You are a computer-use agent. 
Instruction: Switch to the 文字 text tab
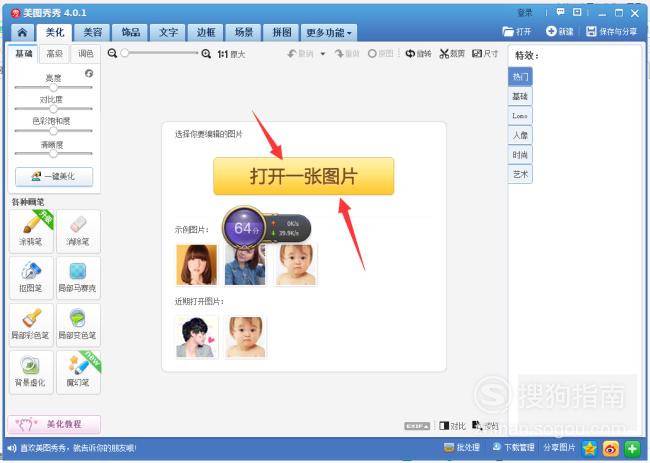pyautogui.click(x=168, y=33)
